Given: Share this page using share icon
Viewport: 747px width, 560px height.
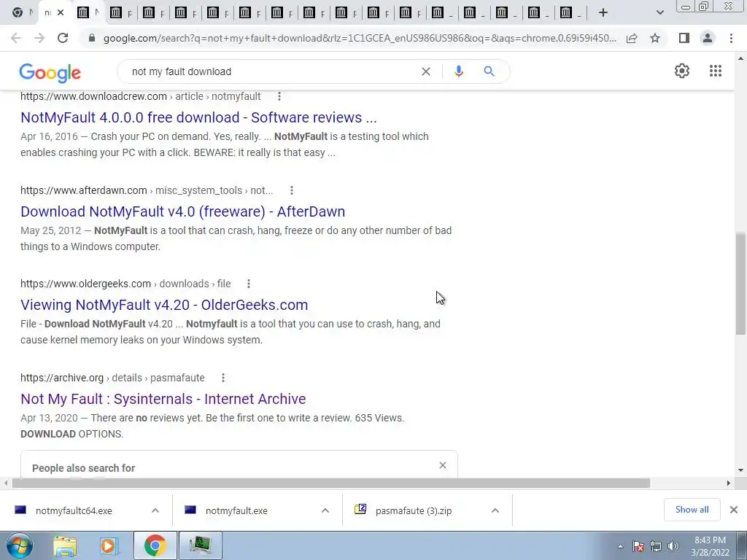Looking at the screenshot, I should point(632,38).
